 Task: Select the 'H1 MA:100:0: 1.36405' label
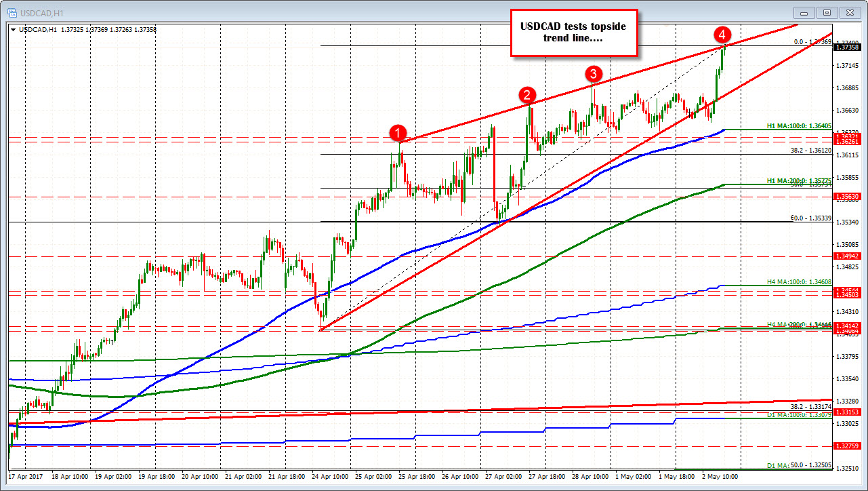[x=799, y=125]
